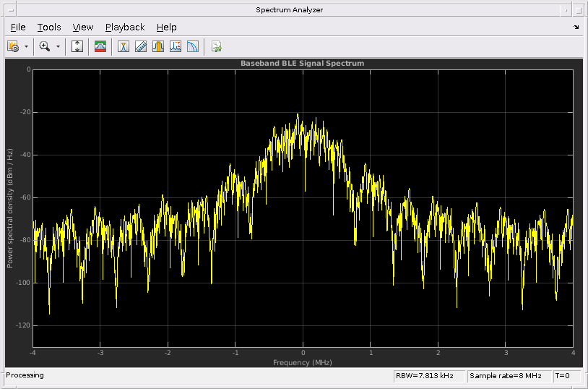Toggle the CCDF Measurements panel

(x=193, y=46)
